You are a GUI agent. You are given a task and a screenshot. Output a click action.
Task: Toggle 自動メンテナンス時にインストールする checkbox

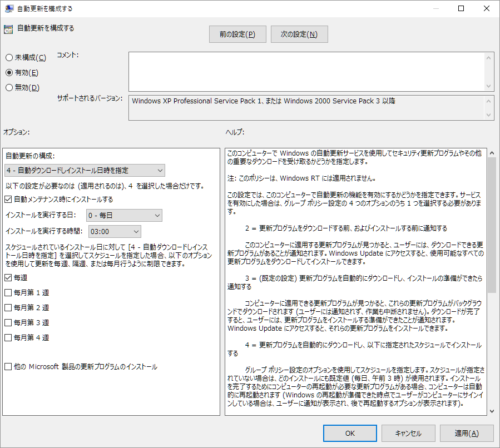[8, 199]
